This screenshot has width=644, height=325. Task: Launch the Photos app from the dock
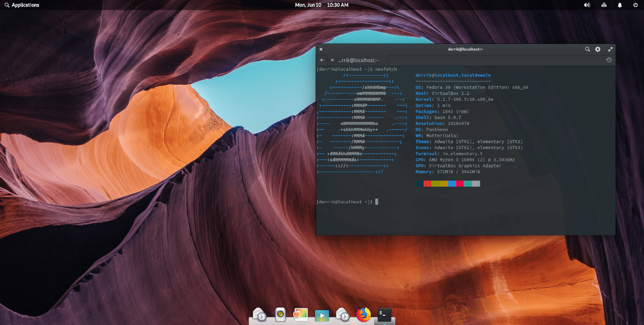[x=300, y=315]
